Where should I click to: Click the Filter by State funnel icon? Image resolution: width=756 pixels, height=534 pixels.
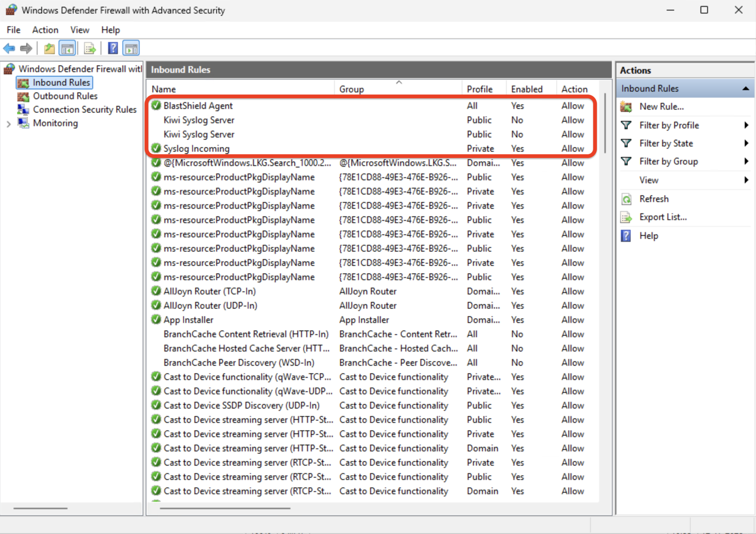(x=626, y=143)
